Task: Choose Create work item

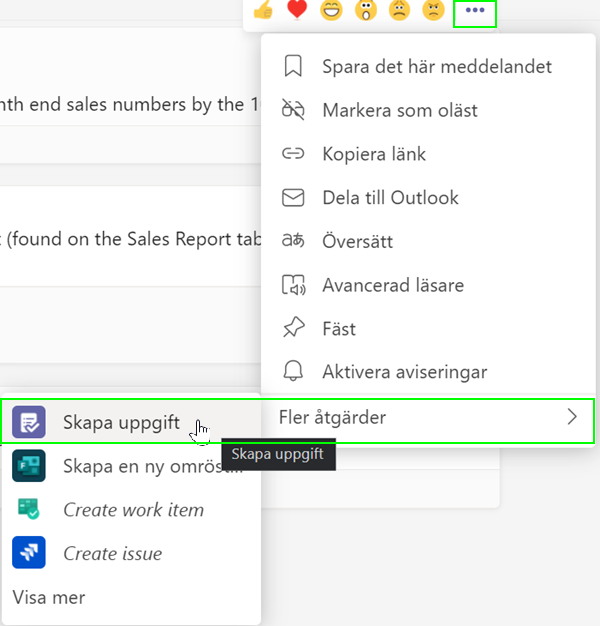Action: tap(131, 509)
